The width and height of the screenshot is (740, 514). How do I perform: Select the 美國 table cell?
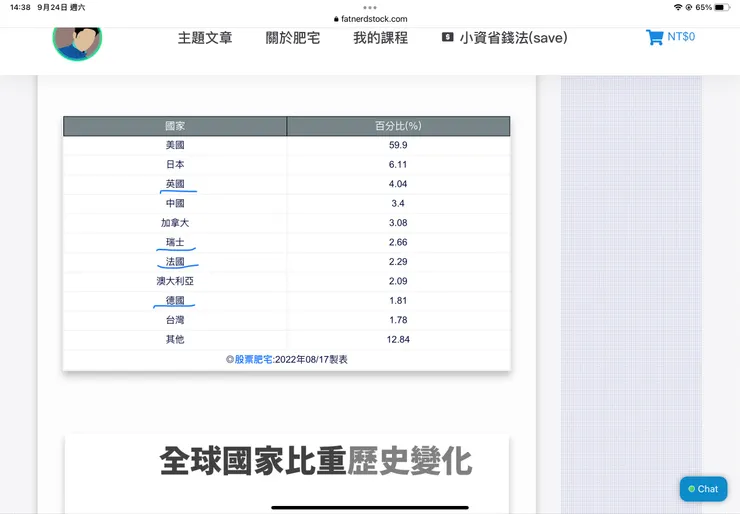point(175,145)
